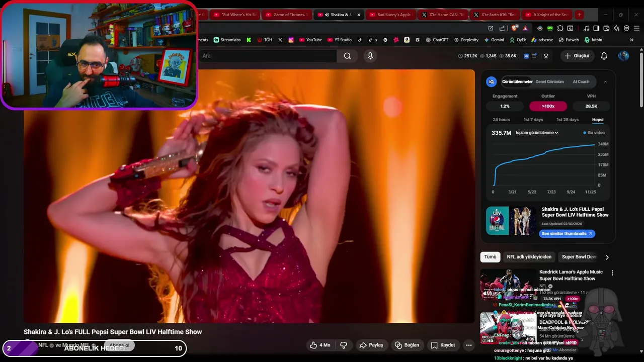644x362 pixels.
Task: Open the ChatGPT bookmark
Action: (x=437, y=40)
